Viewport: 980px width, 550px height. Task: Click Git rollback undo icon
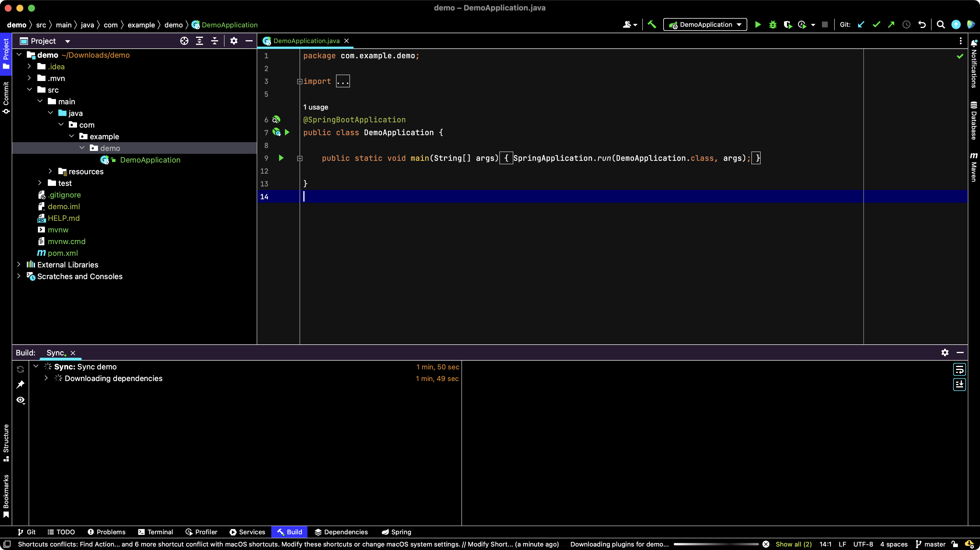(x=922, y=25)
